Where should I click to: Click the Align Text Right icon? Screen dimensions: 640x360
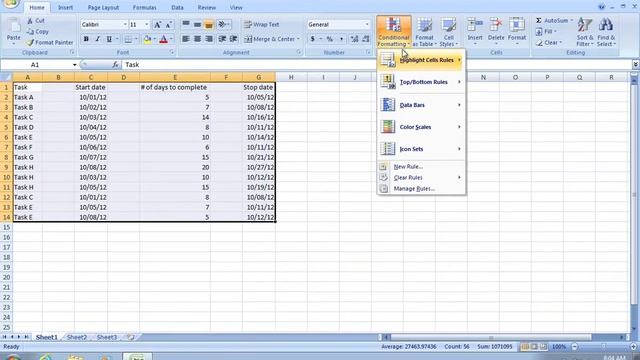click(x=209, y=39)
